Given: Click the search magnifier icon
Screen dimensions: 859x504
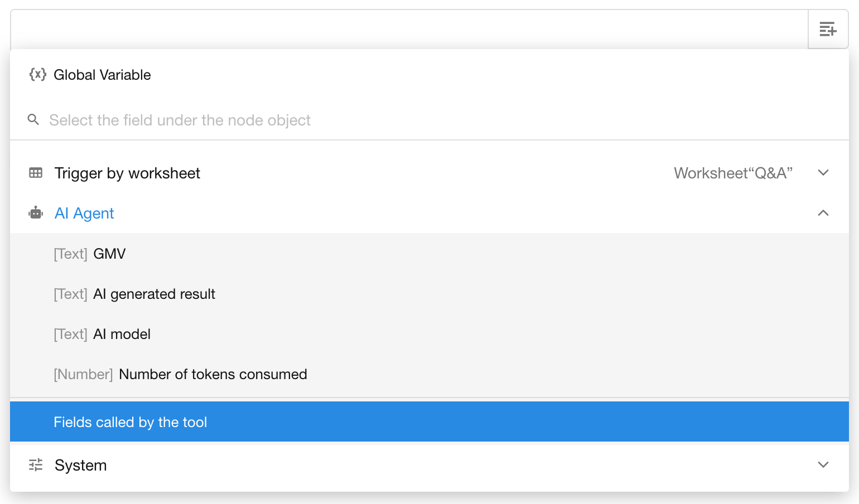Looking at the screenshot, I should [x=33, y=120].
